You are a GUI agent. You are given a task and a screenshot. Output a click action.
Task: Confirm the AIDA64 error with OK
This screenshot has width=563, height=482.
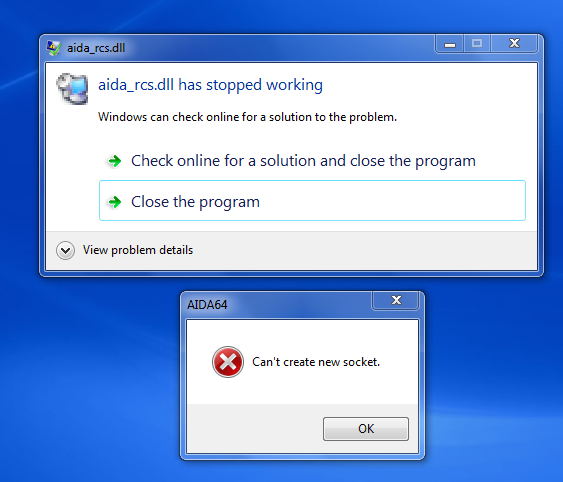(x=366, y=428)
